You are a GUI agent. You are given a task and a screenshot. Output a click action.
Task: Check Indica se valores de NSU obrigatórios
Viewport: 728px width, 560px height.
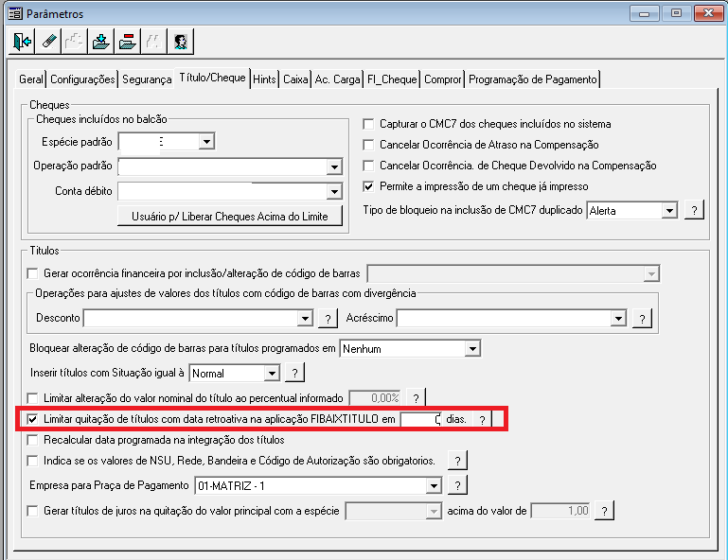coord(32,461)
